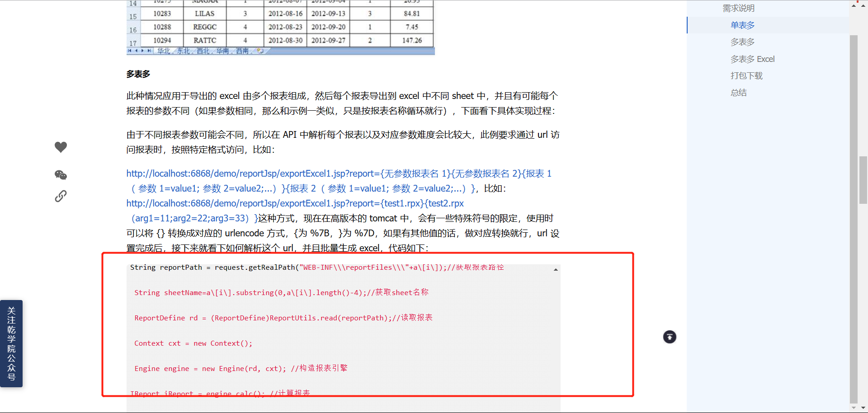Select 单表多 in the table of contents
Screen dimensions: 868x413
click(x=742, y=25)
